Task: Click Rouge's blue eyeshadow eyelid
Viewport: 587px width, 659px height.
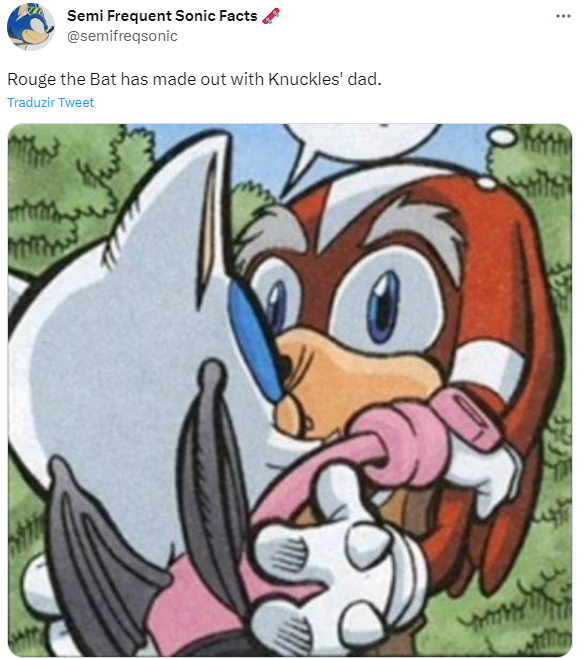Action: click(x=255, y=340)
